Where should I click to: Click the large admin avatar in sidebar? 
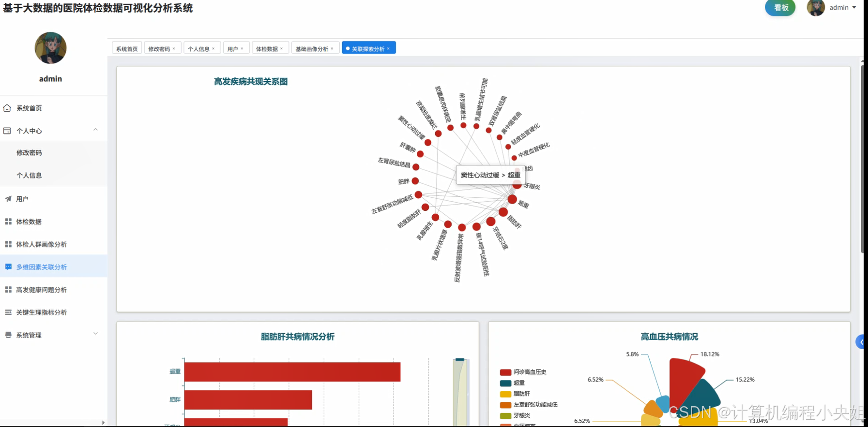50,48
